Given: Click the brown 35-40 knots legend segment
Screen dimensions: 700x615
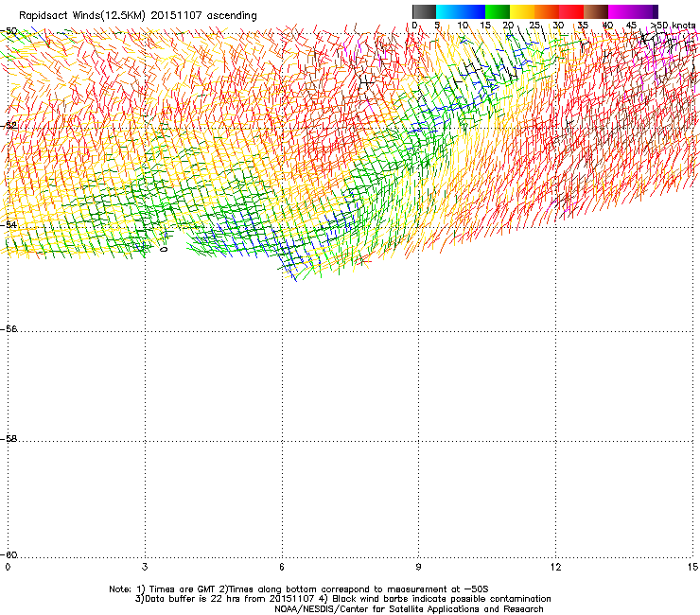Looking at the screenshot, I should [x=596, y=11].
